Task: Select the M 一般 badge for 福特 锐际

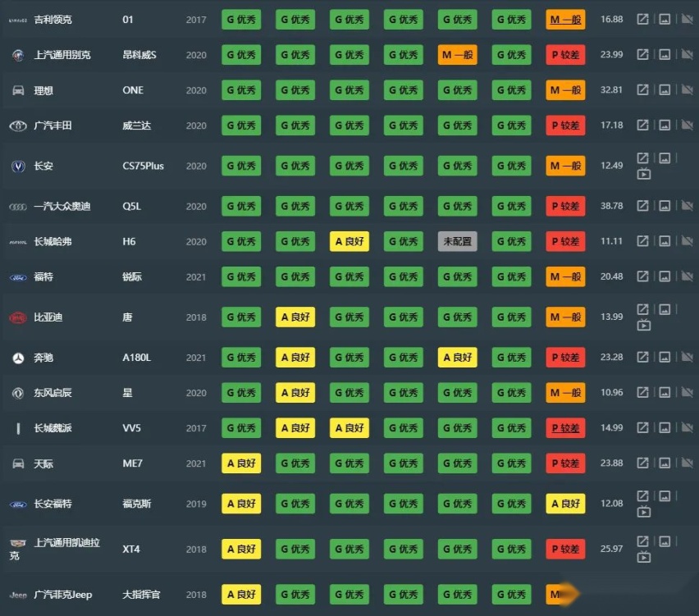Action: (x=565, y=276)
